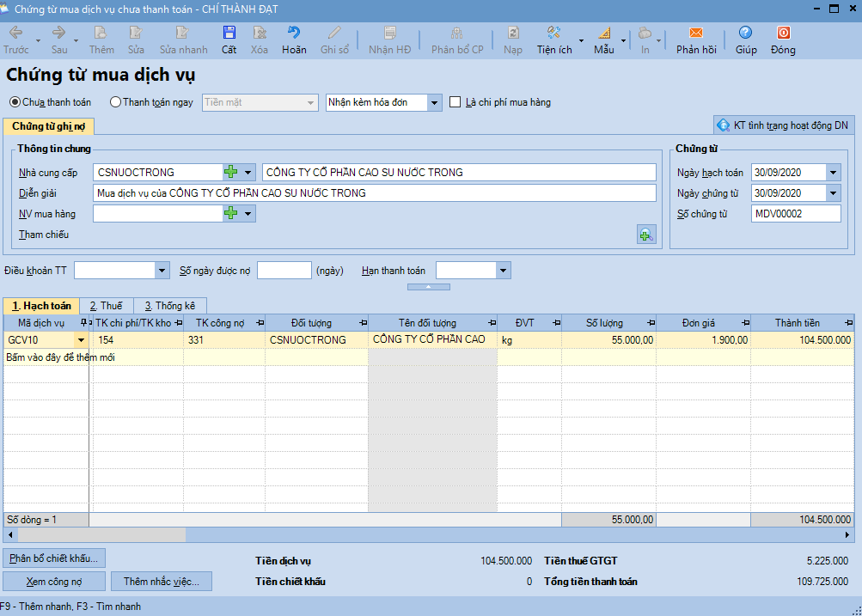Pin the Mã dịch vụ column
The height and width of the screenshot is (616, 862).
83,322
